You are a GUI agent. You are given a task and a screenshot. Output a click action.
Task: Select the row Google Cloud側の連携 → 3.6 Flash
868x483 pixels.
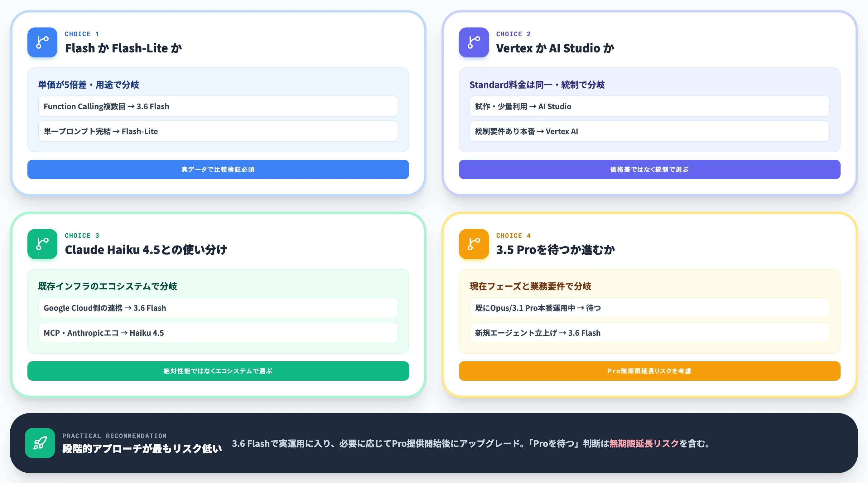click(x=218, y=308)
